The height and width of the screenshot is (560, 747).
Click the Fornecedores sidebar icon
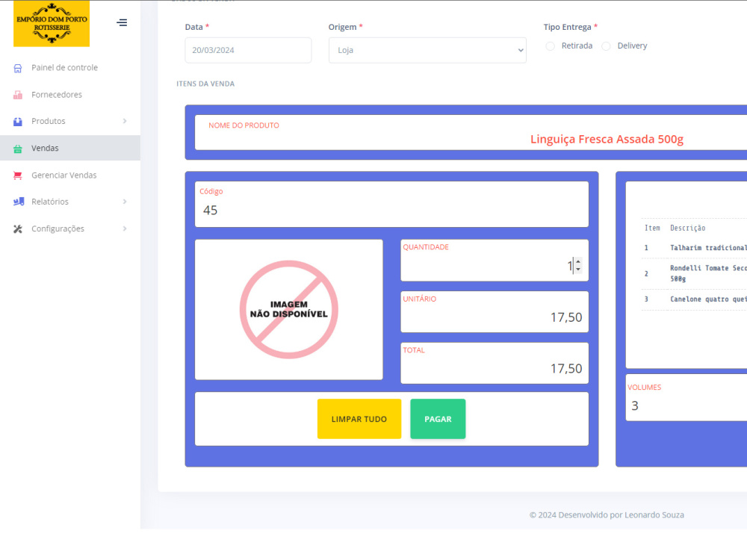click(18, 95)
